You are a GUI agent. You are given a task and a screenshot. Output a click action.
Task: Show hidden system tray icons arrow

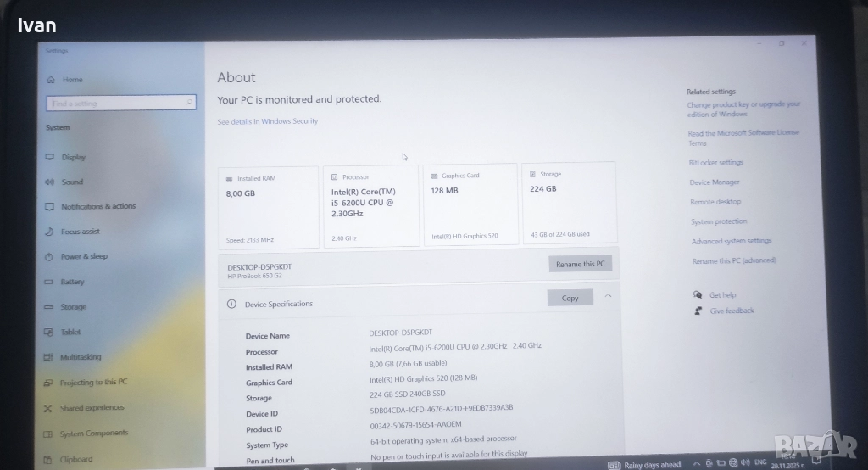(697, 463)
